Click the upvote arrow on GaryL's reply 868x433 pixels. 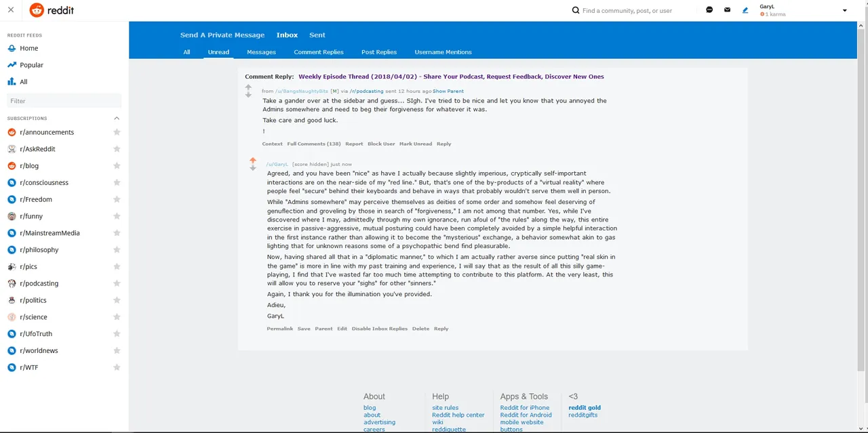pos(253,161)
